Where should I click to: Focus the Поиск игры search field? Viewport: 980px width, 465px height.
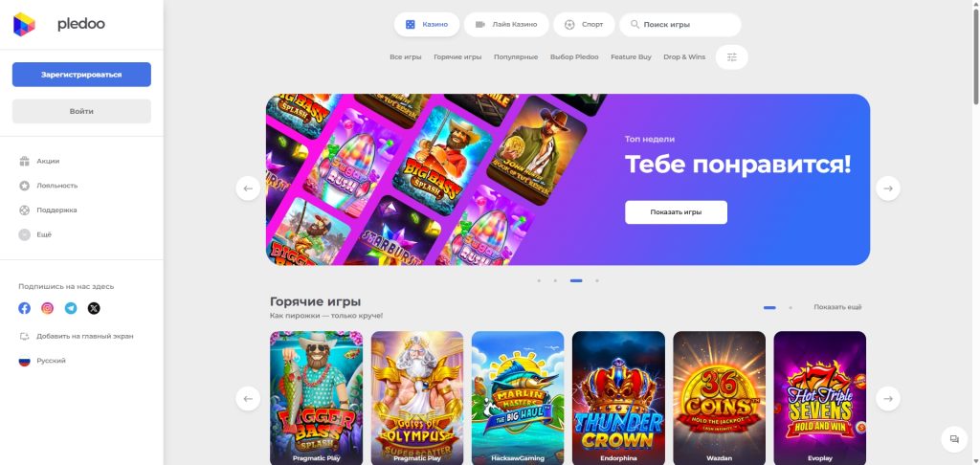680,24
